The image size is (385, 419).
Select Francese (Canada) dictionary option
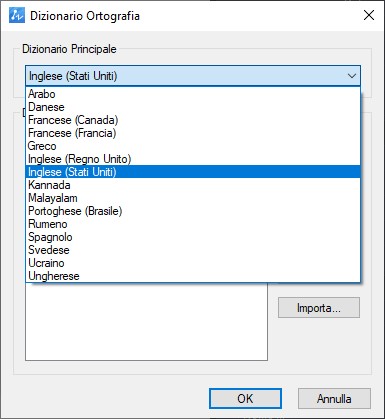pyautogui.click(x=193, y=120)
